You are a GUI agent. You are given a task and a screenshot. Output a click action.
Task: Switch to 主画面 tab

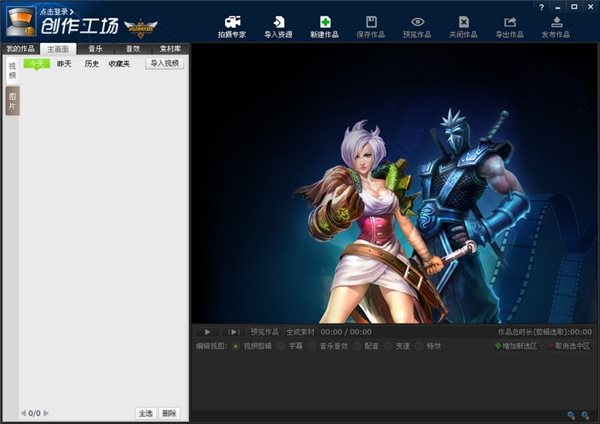tap(58, 49)
